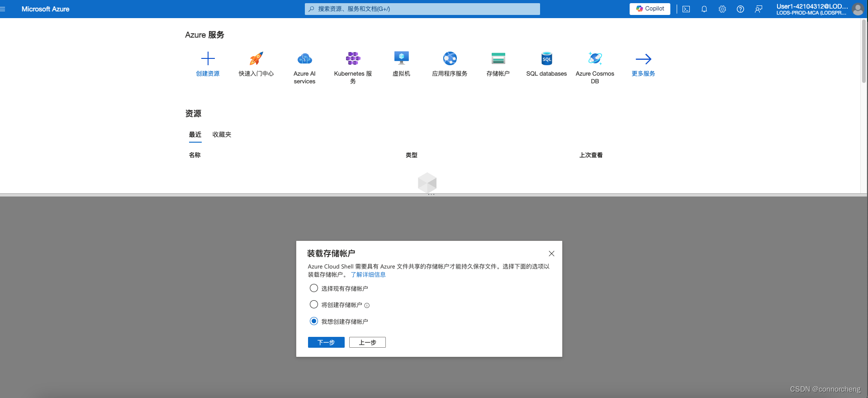The image size is (868, 398).
Task: Select the 创建资源 plus icon
Action: click(208, 58)
